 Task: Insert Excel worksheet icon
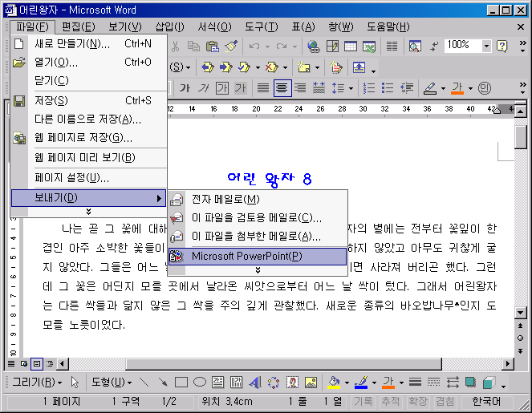[369, 47]
